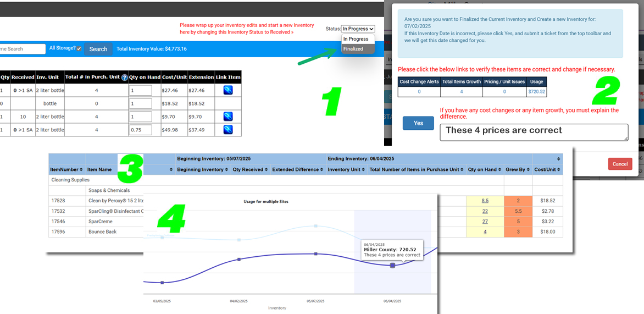The image size is (644, 314).
Task: Click the 06/04/2025 data point on chart
Action: [x=392, y=265]
